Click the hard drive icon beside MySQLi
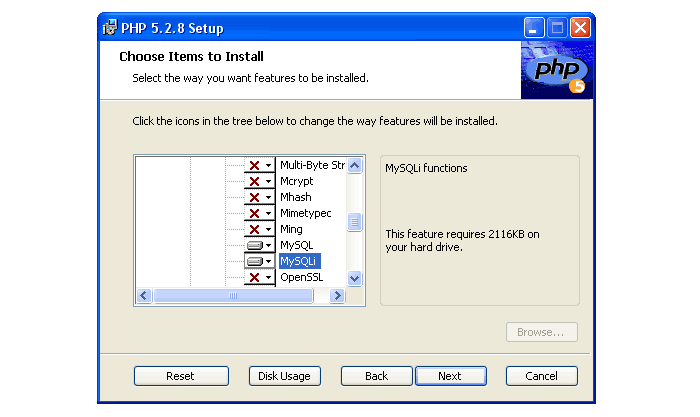The width and height of the screenshot is (700, 417). [254, 261]
